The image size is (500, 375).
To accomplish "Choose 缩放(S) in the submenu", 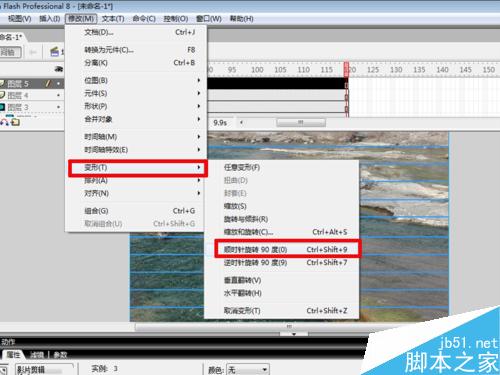I will pyautogui.click(x=282, y=206).
